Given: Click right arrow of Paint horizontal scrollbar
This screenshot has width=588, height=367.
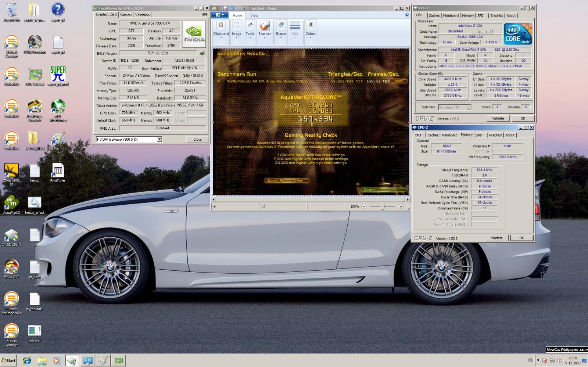Looking at the screenshot, I should pos(407,199).
